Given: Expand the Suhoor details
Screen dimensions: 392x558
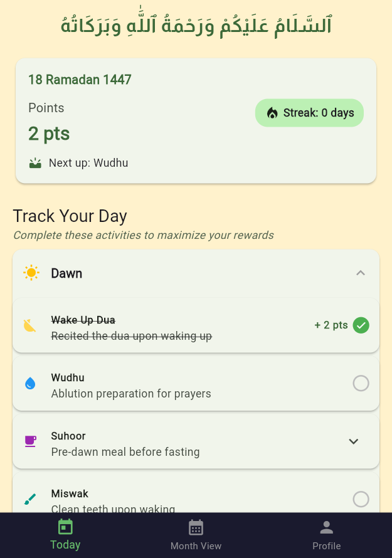Looking at the screenshot, I should pyautogui.click(x=353, y=441).
